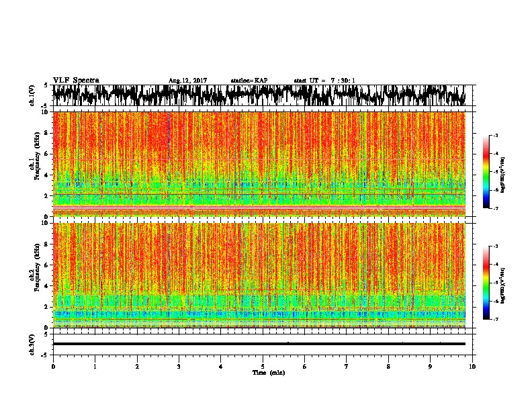Click the ch.1 "Frequency (kHz)" axis label

point(37,156)
